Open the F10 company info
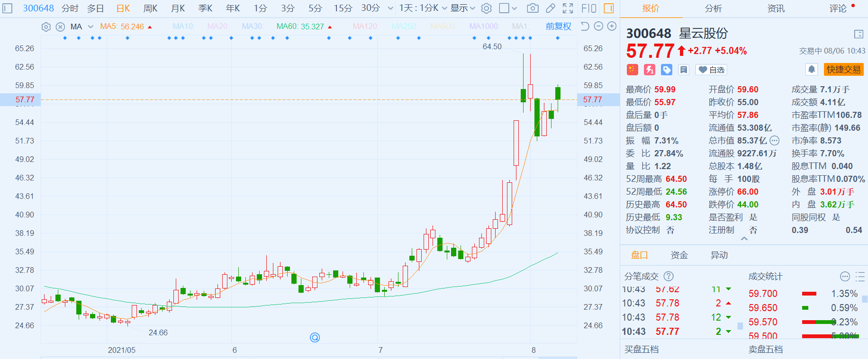Screen dimensions: 868x359 [x=588, y=9]
